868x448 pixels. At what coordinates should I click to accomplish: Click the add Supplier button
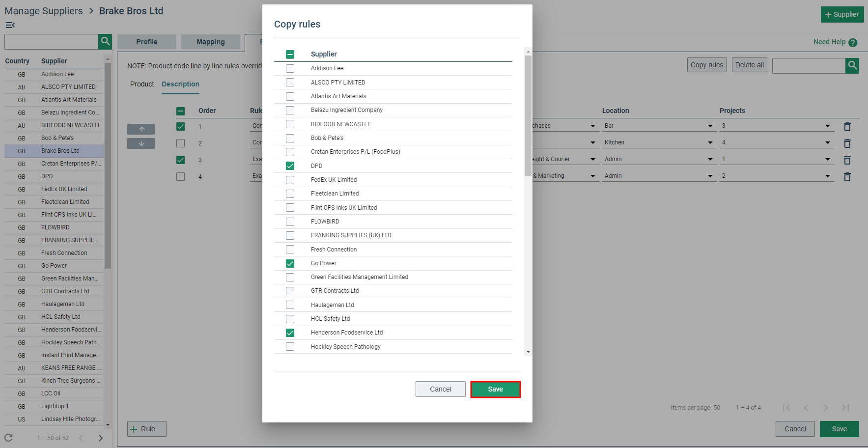click(x=842, y=14)
